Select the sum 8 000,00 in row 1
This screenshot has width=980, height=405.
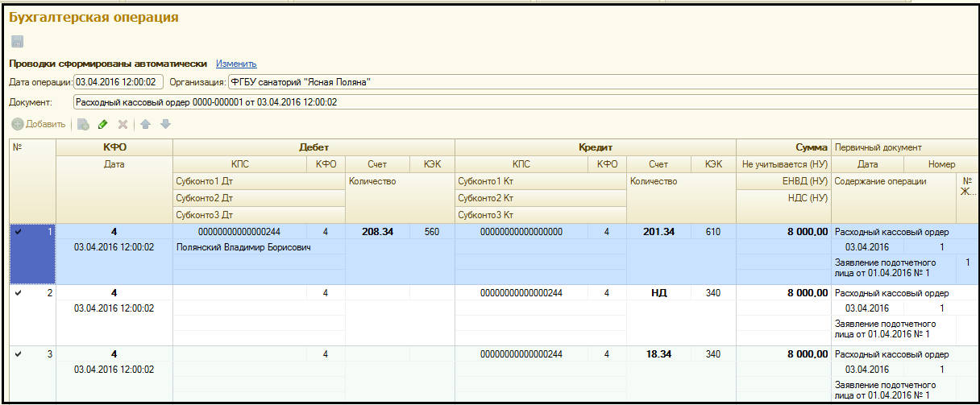tap(783, 232)
